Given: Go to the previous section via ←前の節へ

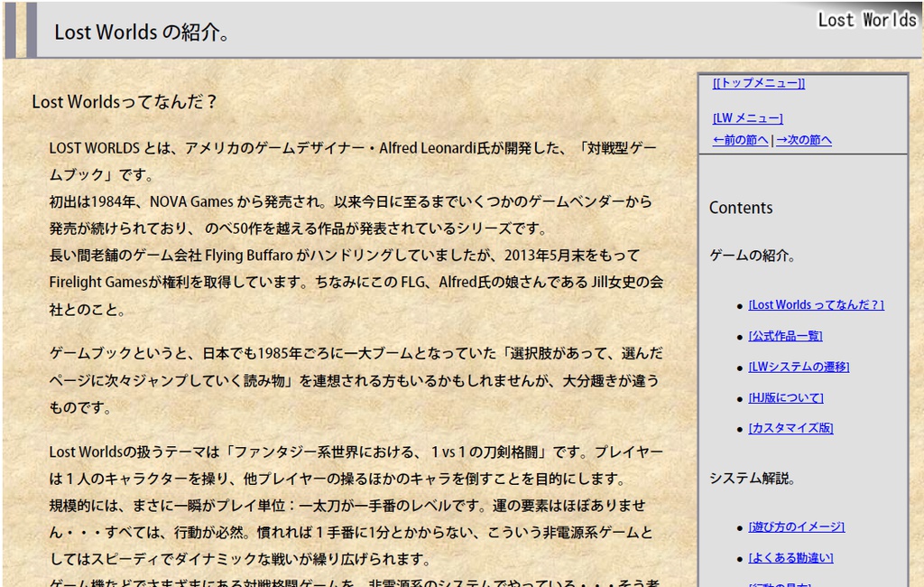Looking at the screenshot, I should (x=740, y=140).
